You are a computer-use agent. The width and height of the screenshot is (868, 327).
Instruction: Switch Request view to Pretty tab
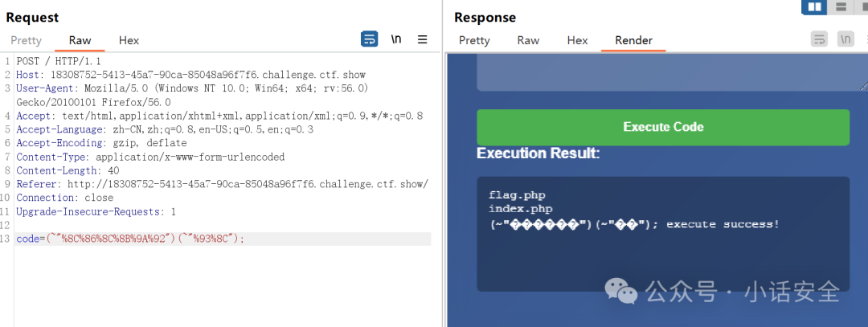coord(26,40)
